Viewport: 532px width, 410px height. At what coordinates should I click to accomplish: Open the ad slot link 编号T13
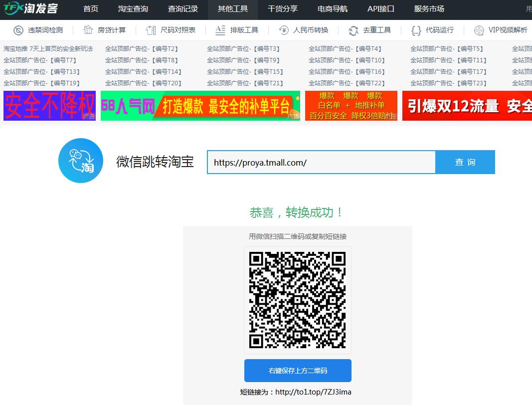(x=41, y=72)
